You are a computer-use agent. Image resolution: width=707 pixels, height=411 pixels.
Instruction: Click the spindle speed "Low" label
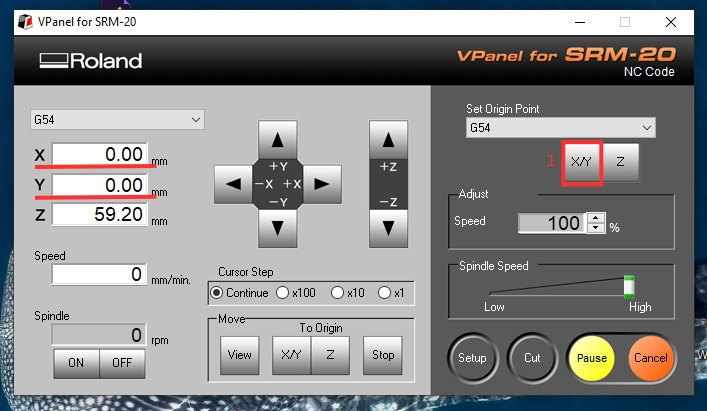point(494,307)
